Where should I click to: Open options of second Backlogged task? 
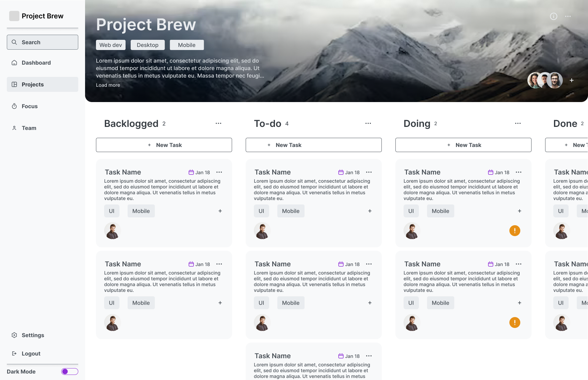coord(219,264)
